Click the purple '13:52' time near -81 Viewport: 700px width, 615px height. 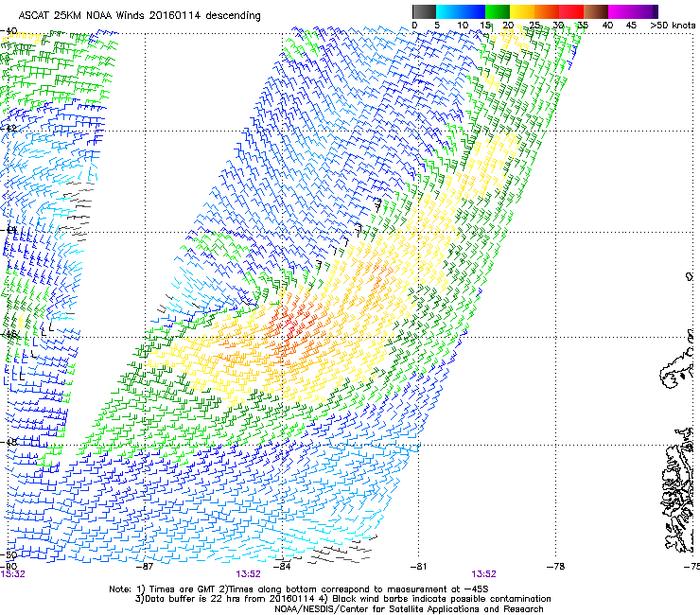[x=484, y=574]
